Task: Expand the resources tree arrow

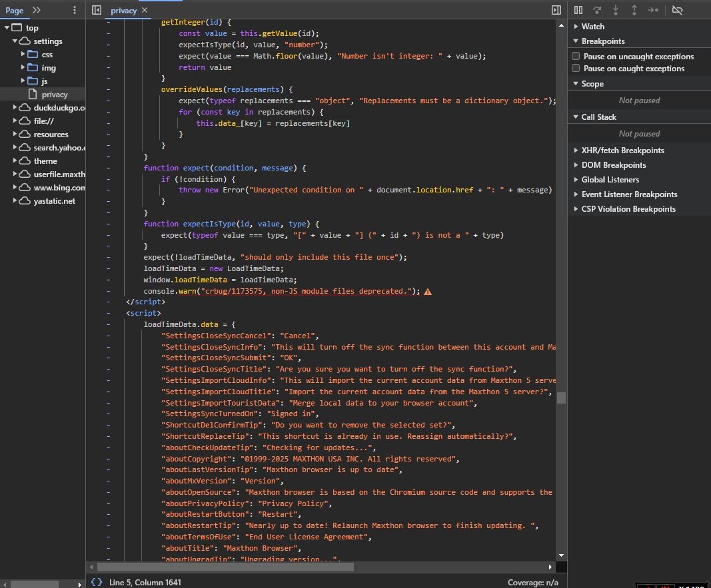Action: pyautogui.click(x=15, y=134)
